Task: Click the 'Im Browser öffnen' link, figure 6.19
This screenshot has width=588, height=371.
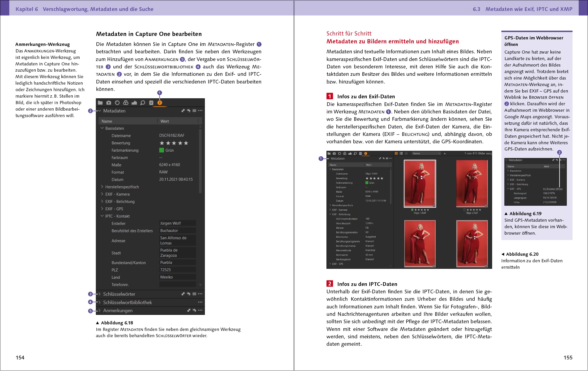Action: pyautogui.click(x=553, y=189)
